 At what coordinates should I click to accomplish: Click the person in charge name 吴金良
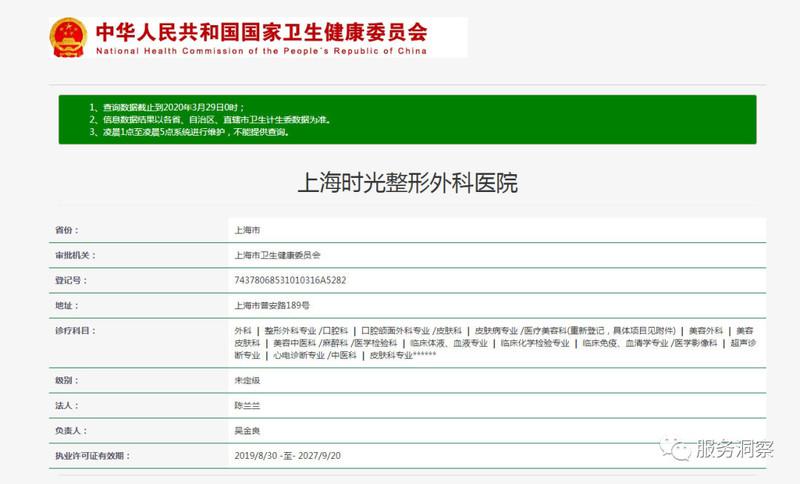(x=245, y=430)
